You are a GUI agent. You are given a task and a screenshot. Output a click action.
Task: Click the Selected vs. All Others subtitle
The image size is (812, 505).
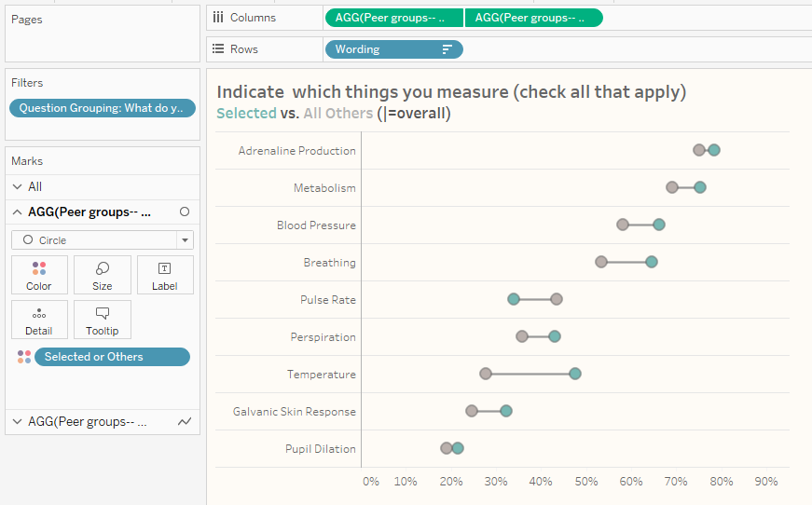point(334,114)
